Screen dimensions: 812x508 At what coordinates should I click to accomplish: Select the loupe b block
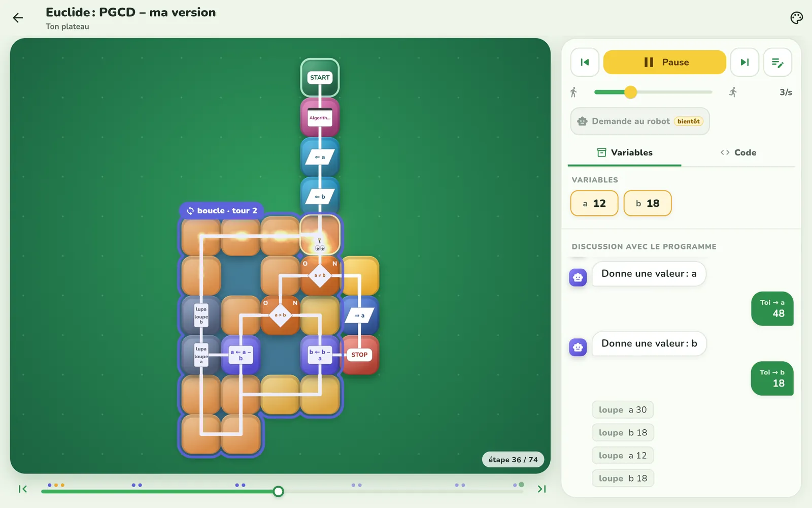click(x=201, y=315)
